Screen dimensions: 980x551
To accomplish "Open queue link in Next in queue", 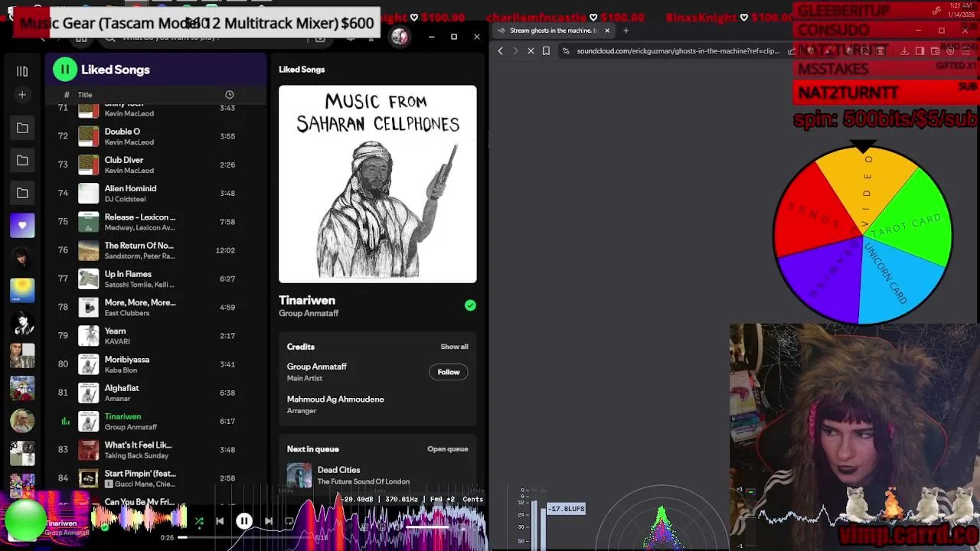I will [x=448, y=449].
